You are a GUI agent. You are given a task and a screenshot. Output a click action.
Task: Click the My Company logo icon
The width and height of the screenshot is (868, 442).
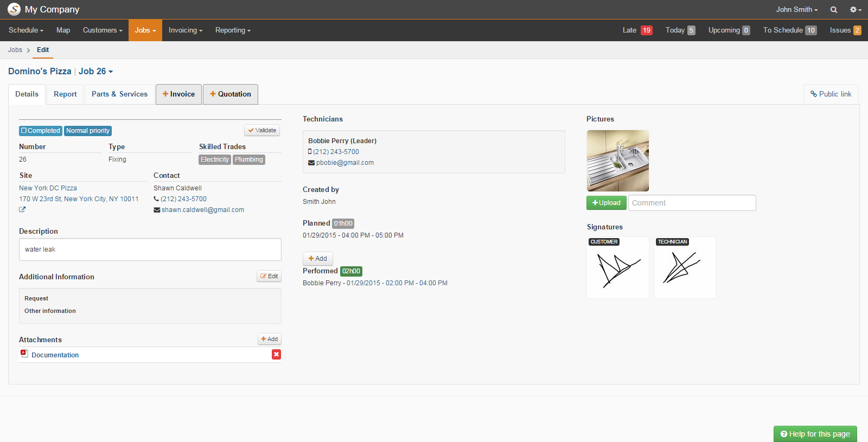[14, 9]
